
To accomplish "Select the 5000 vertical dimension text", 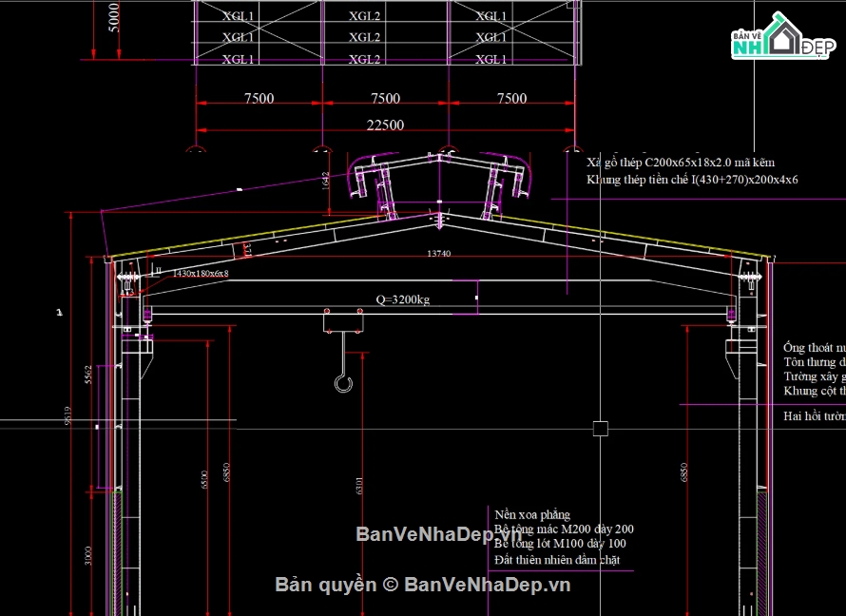I will click(x=115, y=17).
